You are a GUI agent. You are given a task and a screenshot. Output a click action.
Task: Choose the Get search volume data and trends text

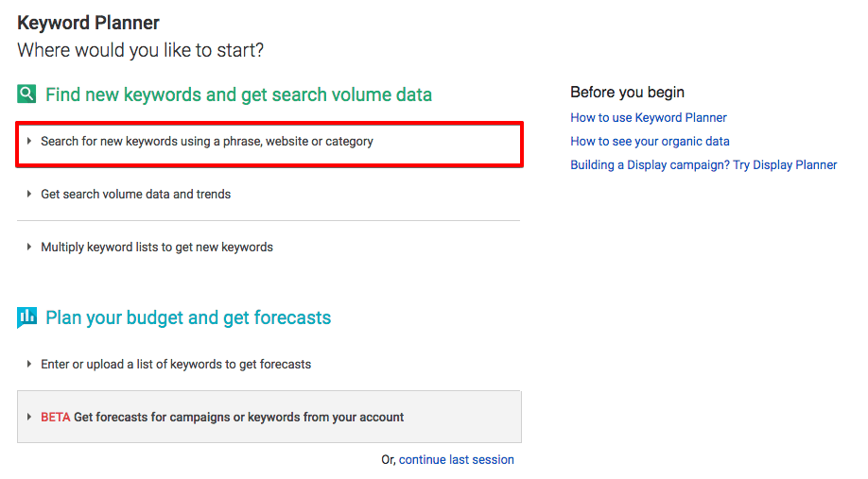pos(136,195)
